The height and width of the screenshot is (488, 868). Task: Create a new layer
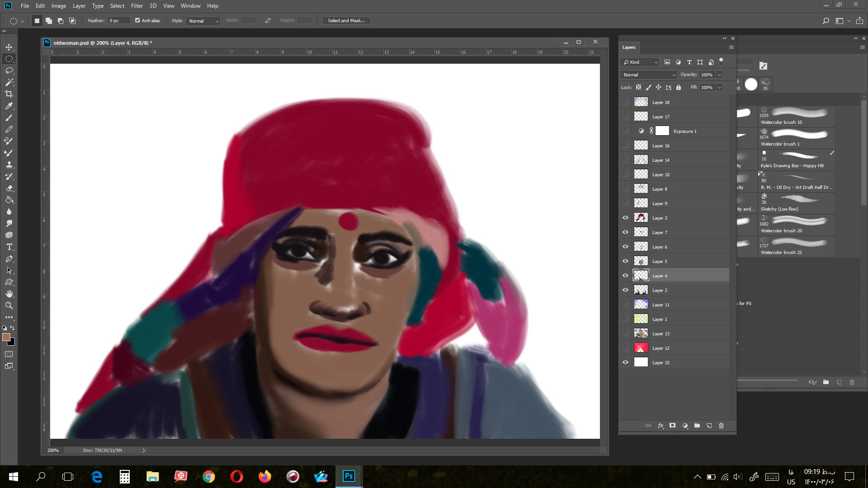click(709, 426)
